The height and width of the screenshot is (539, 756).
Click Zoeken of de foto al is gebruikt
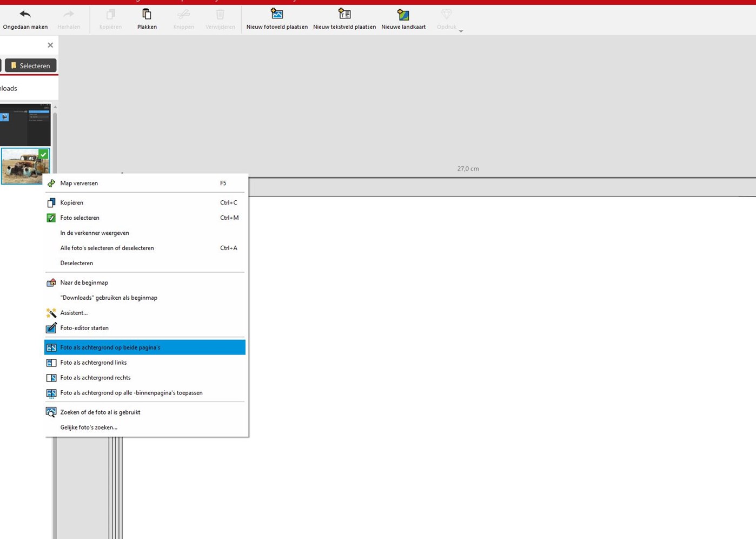[x=100, y=412]
